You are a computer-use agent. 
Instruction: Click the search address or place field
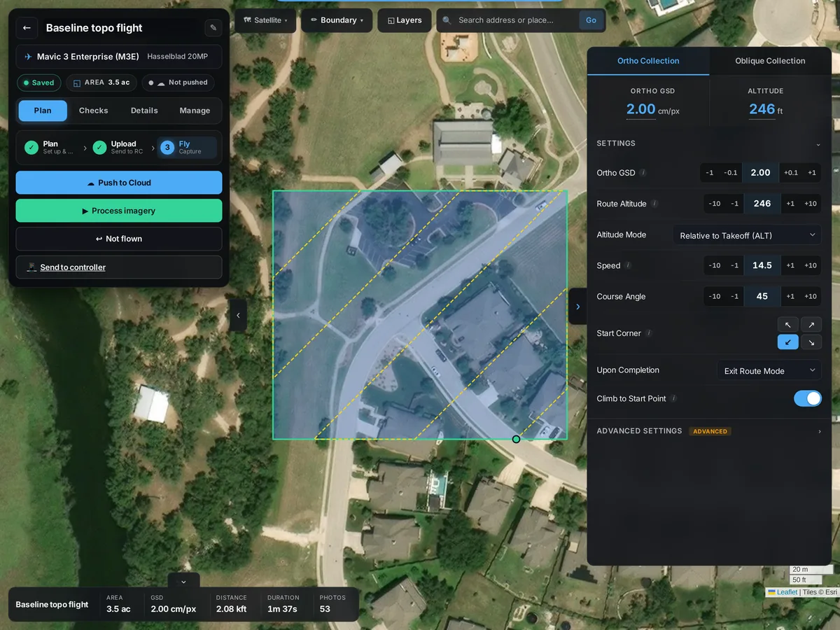click(x=515, y=20)
